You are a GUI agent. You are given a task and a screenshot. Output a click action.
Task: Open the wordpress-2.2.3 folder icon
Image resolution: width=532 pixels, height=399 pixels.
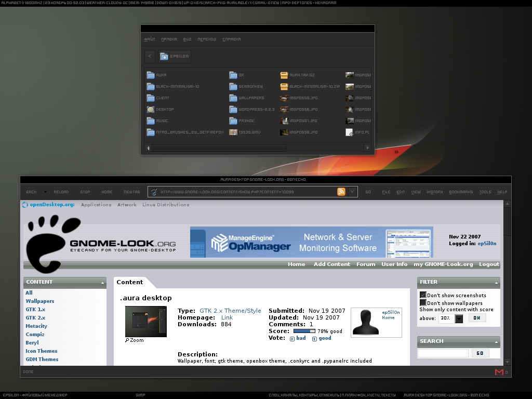click(233, 109)
